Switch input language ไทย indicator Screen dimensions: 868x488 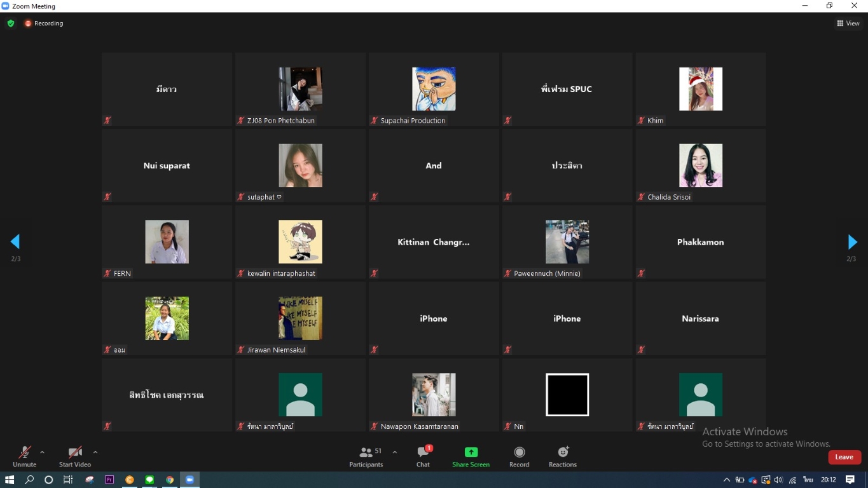pyautogui.click(x=808, y=480)
